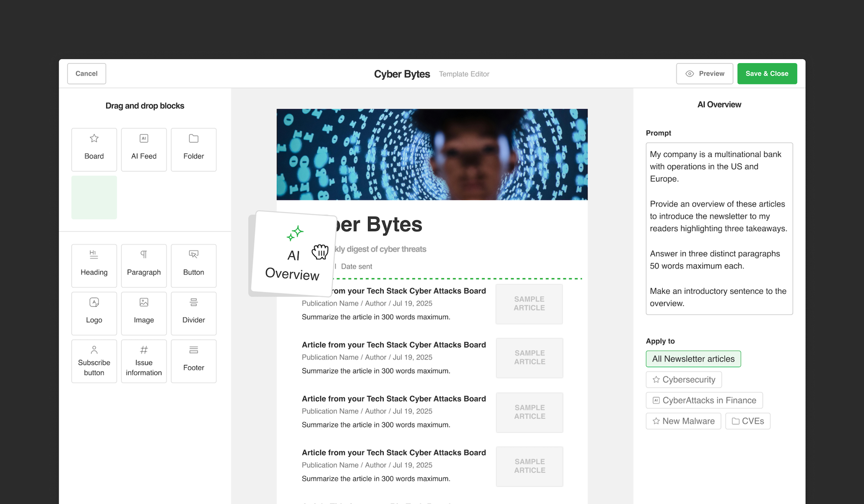The width and height of the screenshot is (864, 504).
Task: Click the 'Date sent' field
Action: 356,266
